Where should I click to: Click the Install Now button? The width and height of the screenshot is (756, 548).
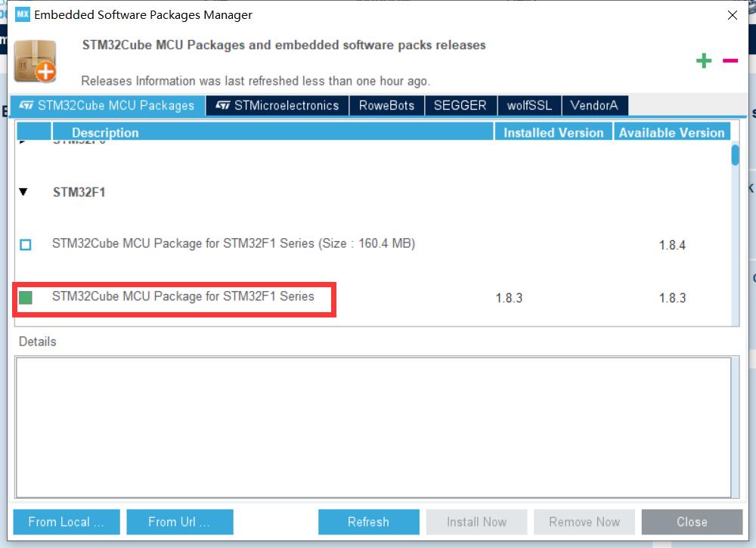tap(477, 522)
